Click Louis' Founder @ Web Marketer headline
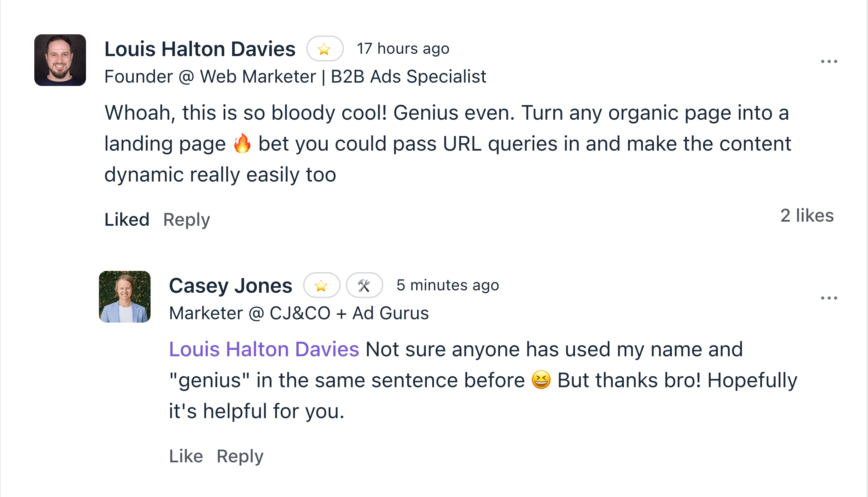Screen dimensions: 868x497 click(x=295, y=76)
